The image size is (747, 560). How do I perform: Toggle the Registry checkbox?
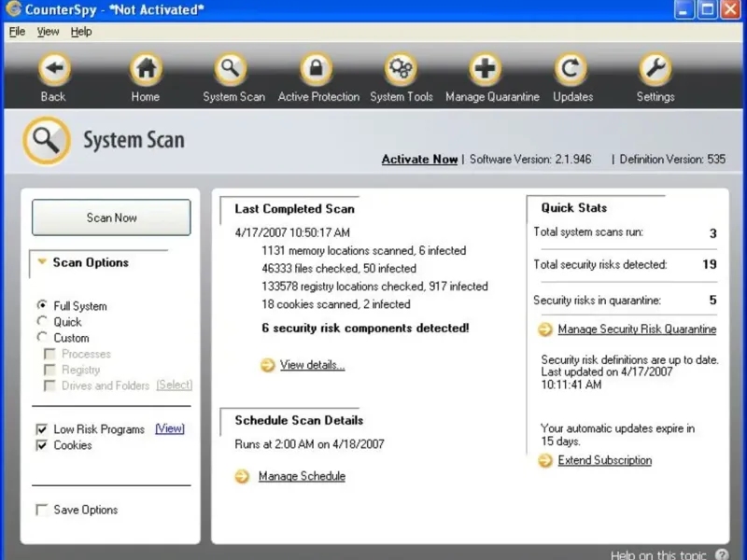point(49,370)
